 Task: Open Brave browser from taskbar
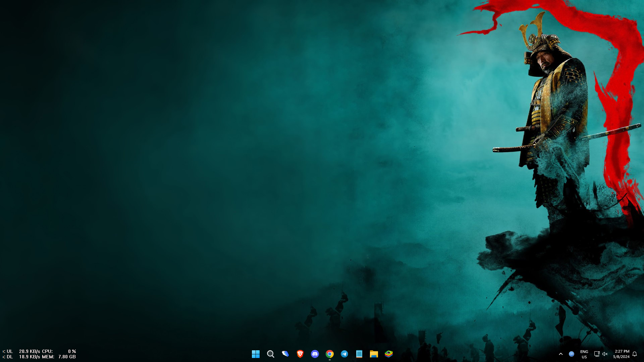click(300, 354)
